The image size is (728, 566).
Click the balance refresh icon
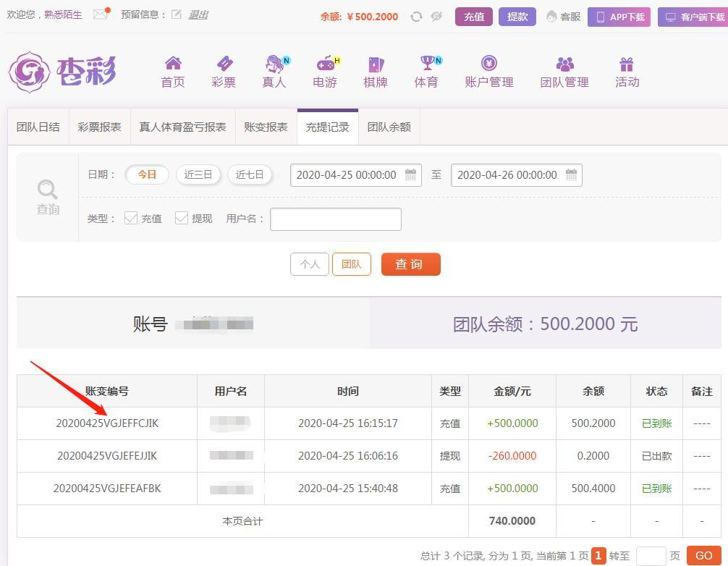pyautogui.click(x=416, y=17)
